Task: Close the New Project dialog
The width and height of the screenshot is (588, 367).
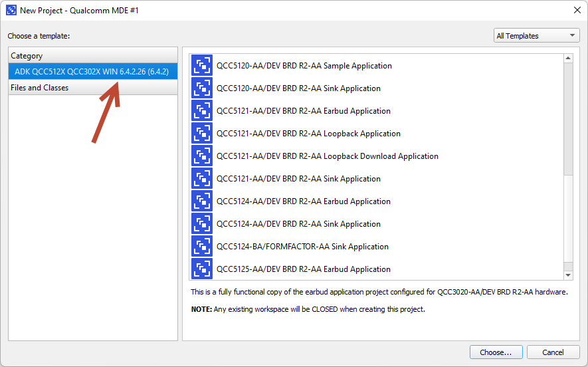Action: click(x=577, y=10)
